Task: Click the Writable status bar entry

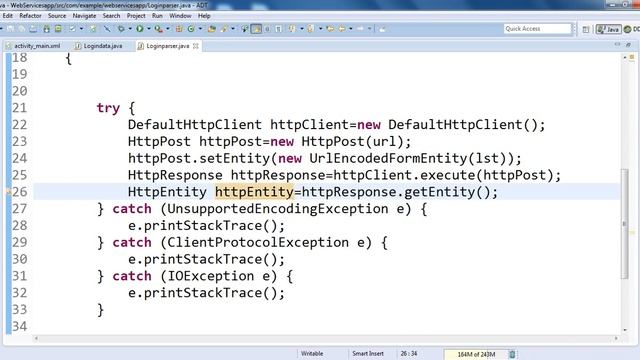Action: [x=312, y=353]
